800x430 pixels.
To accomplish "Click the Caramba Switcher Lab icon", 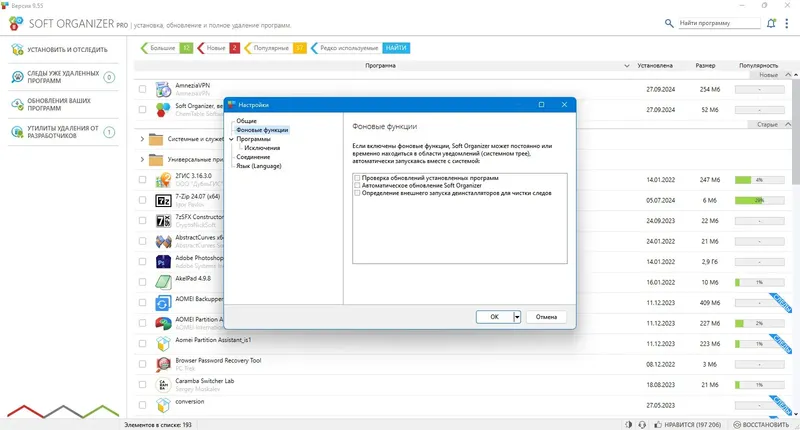I will (x=163, y=385).
